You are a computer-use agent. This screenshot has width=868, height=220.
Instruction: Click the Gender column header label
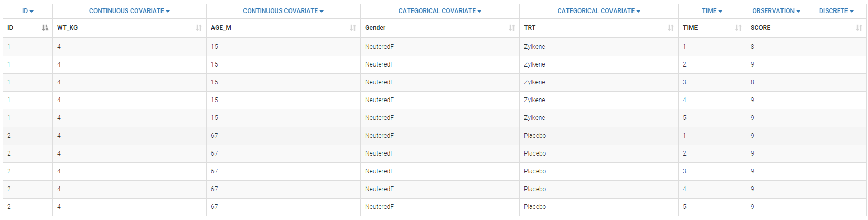(x=376, y=28)
